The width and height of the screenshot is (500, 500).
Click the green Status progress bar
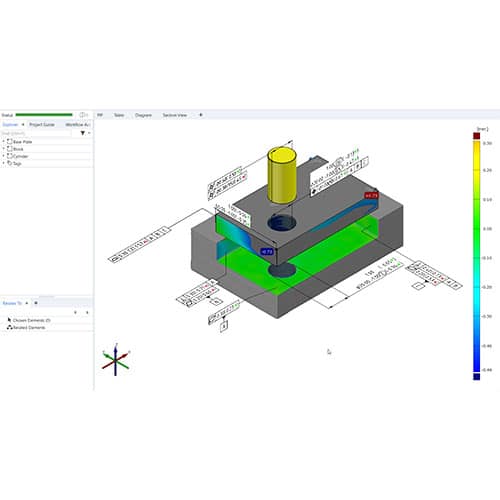click(44, 115)
